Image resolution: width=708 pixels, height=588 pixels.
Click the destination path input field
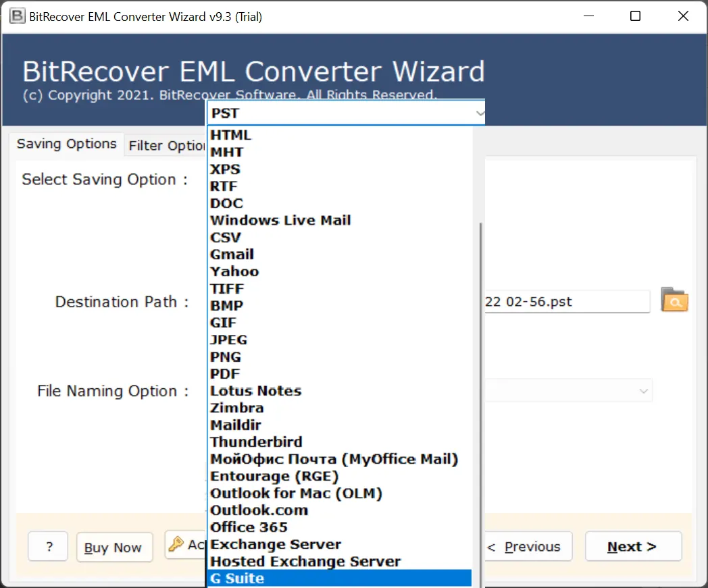(x=567, y=302)
